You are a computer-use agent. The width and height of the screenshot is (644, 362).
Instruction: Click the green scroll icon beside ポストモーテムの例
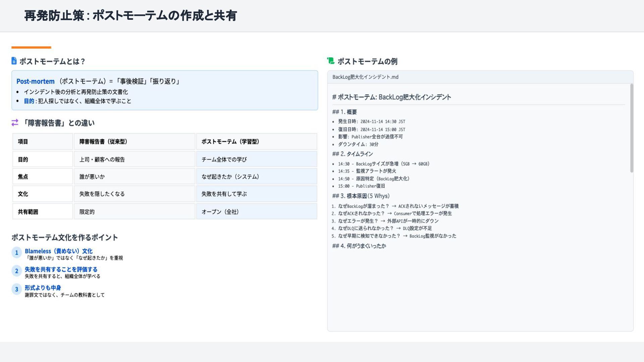click(331, 61)
